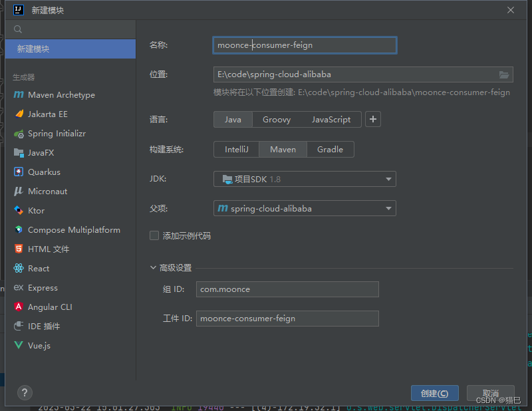
Task: Select Micronaut generator label
Action: pyautogui.click(x=47, y=192)
